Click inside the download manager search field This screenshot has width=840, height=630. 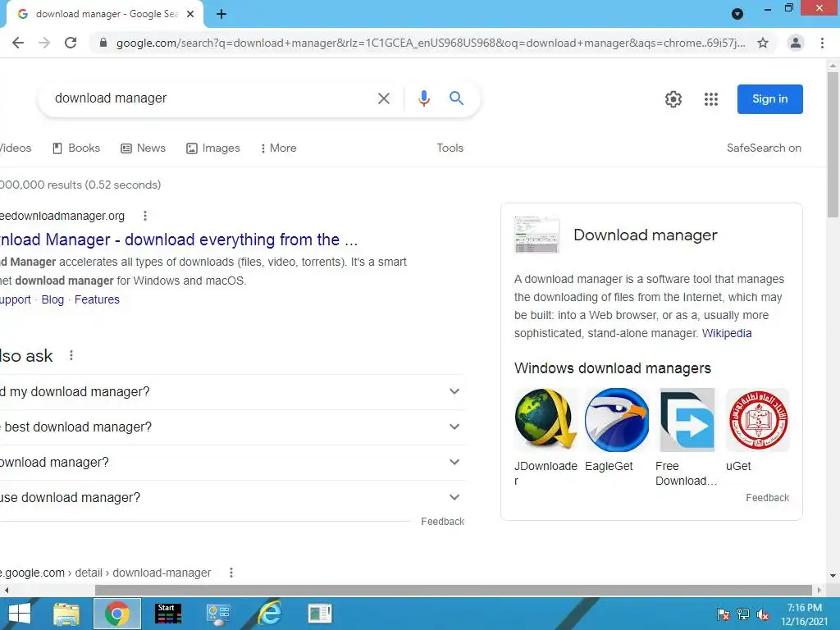(x=209, y=98)
